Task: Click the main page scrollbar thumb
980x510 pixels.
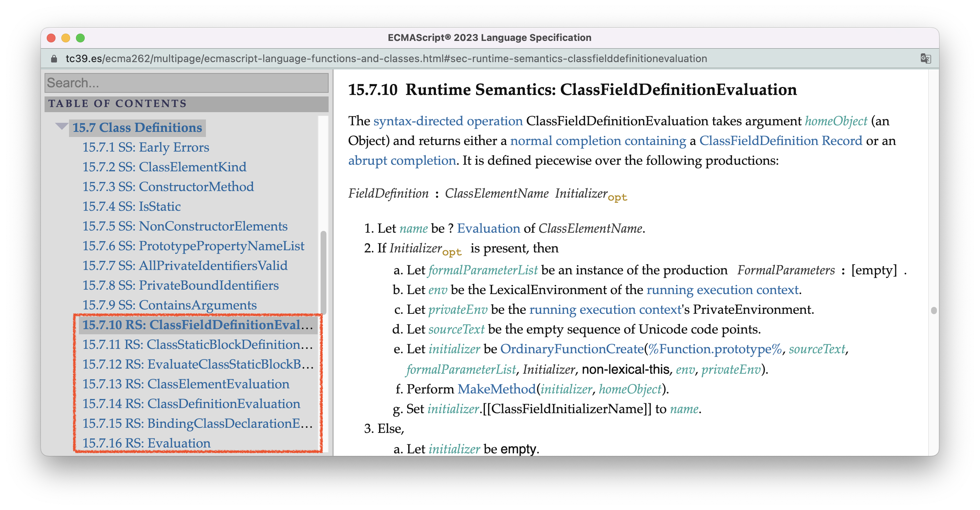Action: pyautogui.click(x=933, y=310)
